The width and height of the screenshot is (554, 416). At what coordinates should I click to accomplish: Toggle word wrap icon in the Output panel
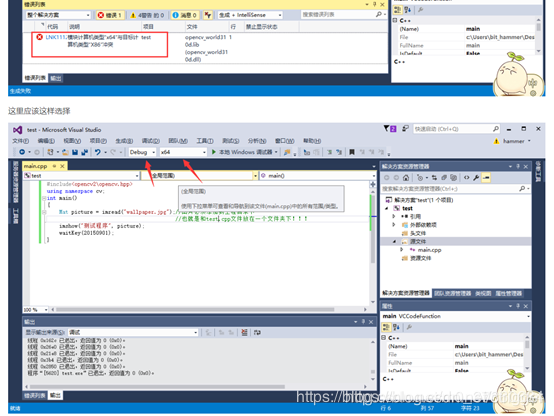(x=257, y=332)
